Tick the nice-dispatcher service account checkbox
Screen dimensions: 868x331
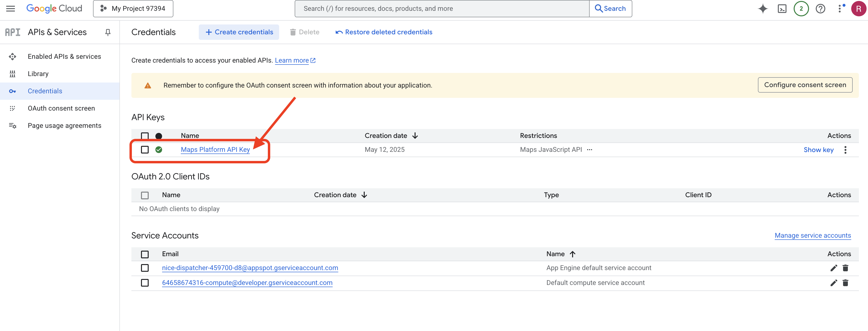coord(145,268)
